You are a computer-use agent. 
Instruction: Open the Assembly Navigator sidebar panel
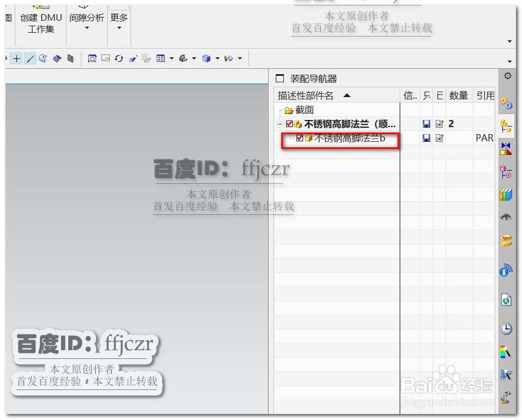[507, 126]
